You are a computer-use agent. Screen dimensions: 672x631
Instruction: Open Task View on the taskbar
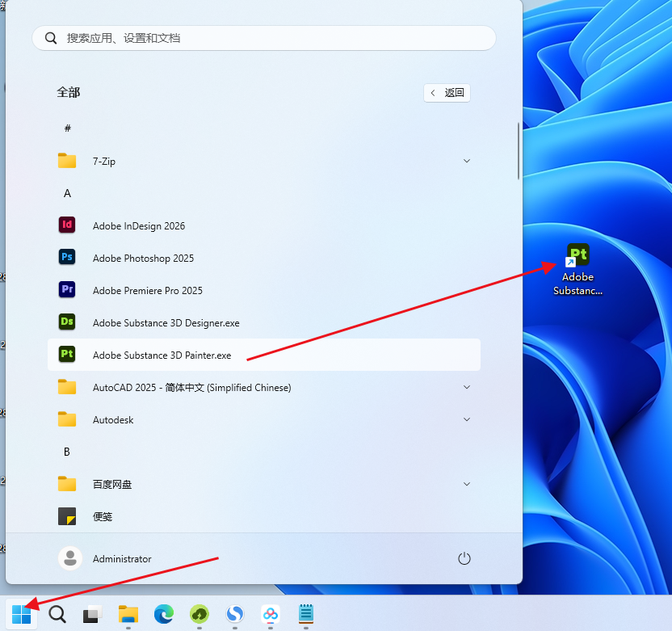pyautogui.click(x=93, y=615)
